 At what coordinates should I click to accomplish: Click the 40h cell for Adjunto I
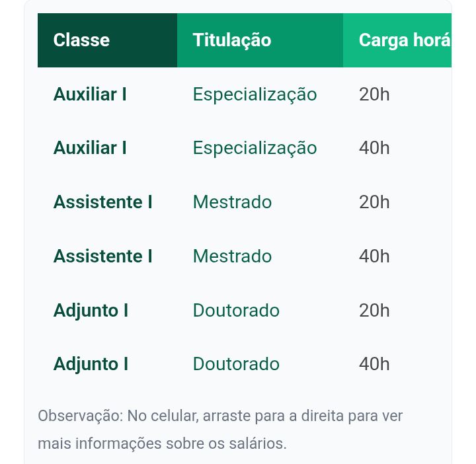[x=374, y=364]
